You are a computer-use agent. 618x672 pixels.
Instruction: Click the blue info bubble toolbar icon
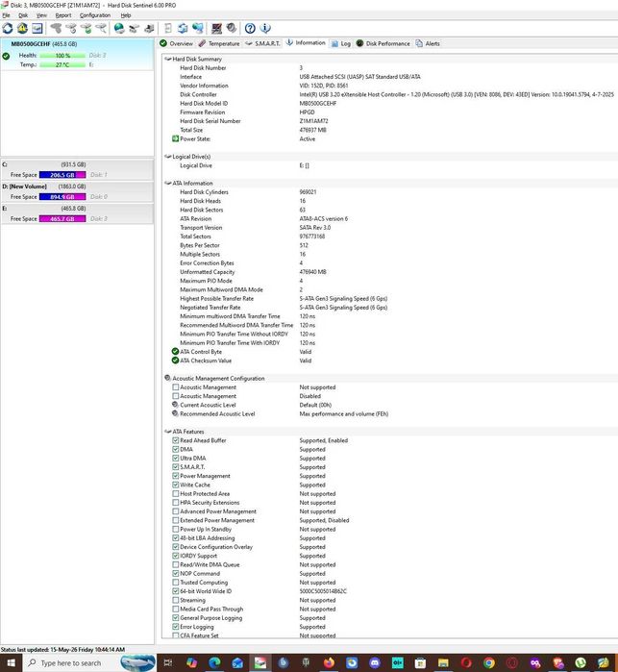pos(265,28)
